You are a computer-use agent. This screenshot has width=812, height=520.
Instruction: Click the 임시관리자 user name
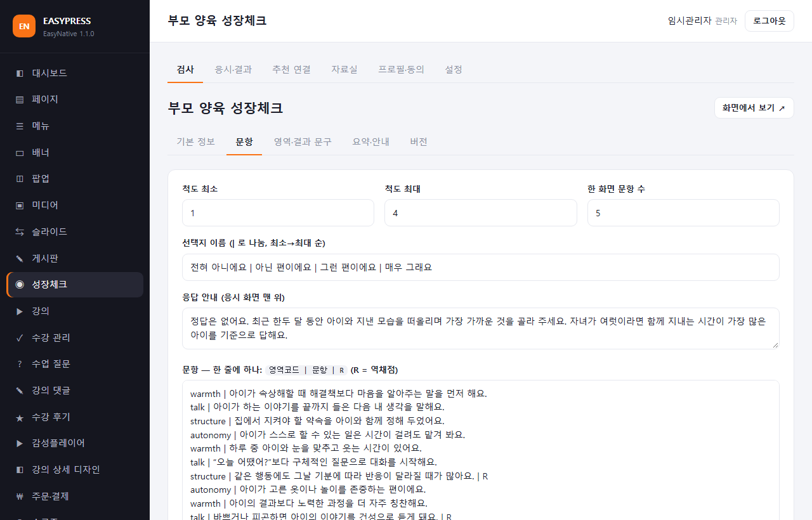[690, 21]
